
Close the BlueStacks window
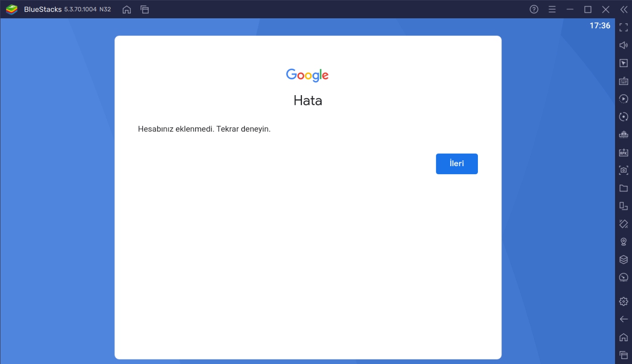coord(606,9)
